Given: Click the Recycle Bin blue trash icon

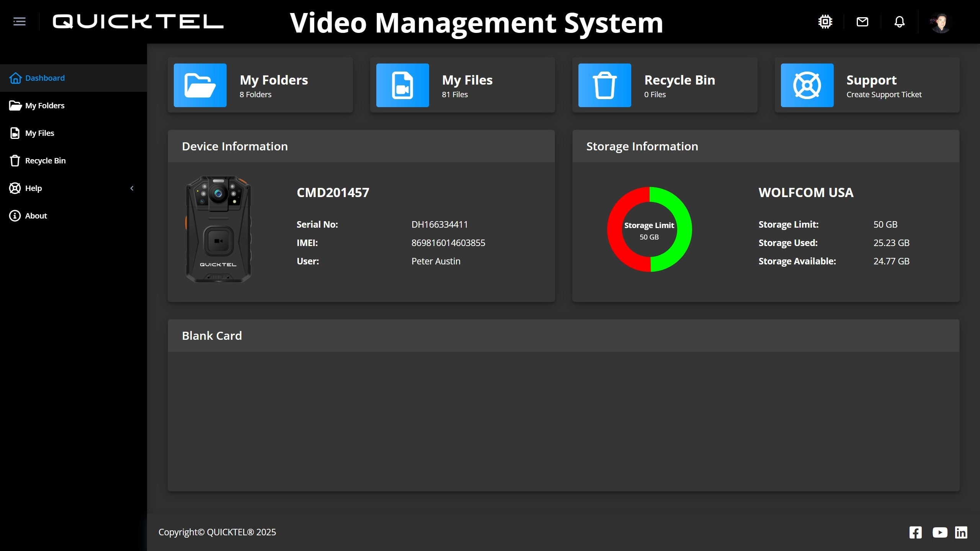Looking at the screenshot, I should pos(604,85).
